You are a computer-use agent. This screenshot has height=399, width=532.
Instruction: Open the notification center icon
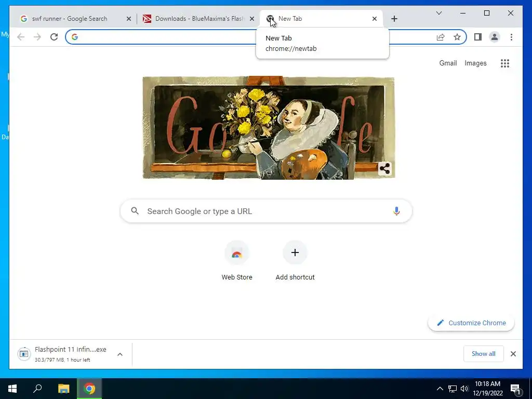tap(515, 389)
